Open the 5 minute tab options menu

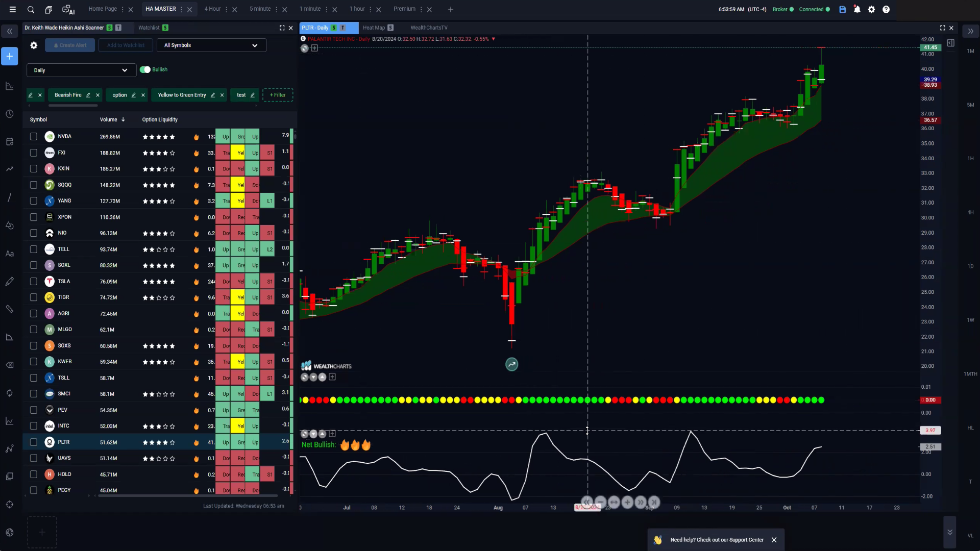point(276,9)
